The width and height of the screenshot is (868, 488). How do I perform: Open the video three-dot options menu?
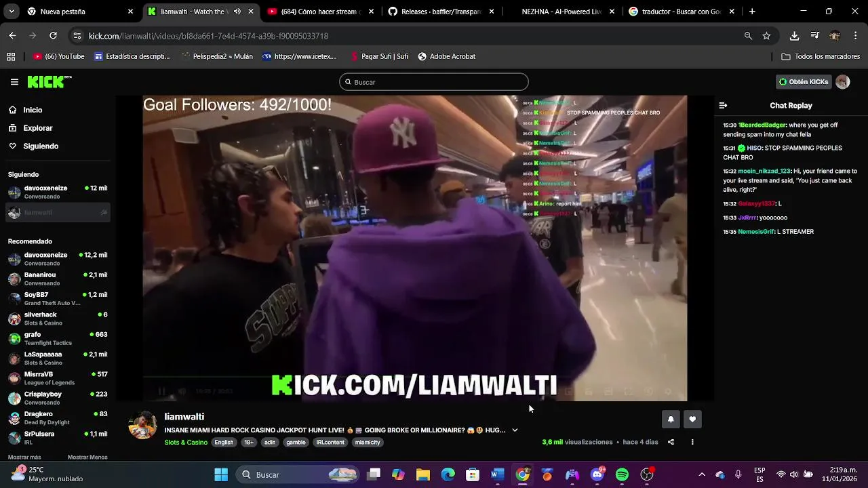coord(692,442)
